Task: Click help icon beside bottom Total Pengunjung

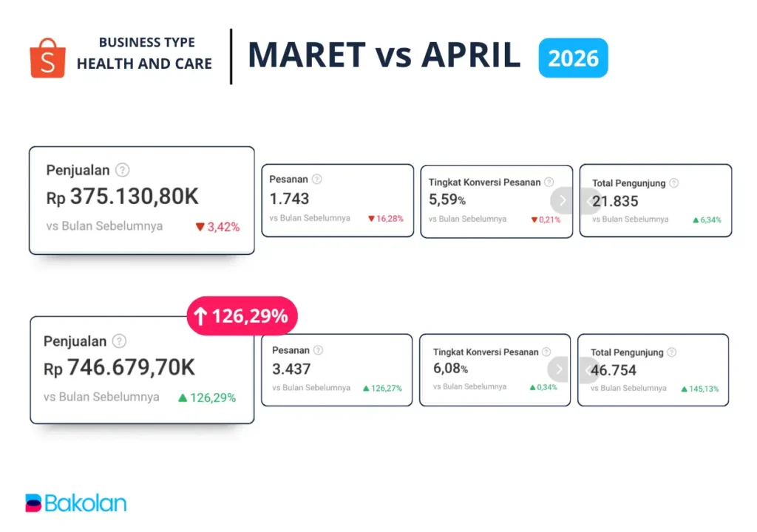Action: tap(671, 352)
